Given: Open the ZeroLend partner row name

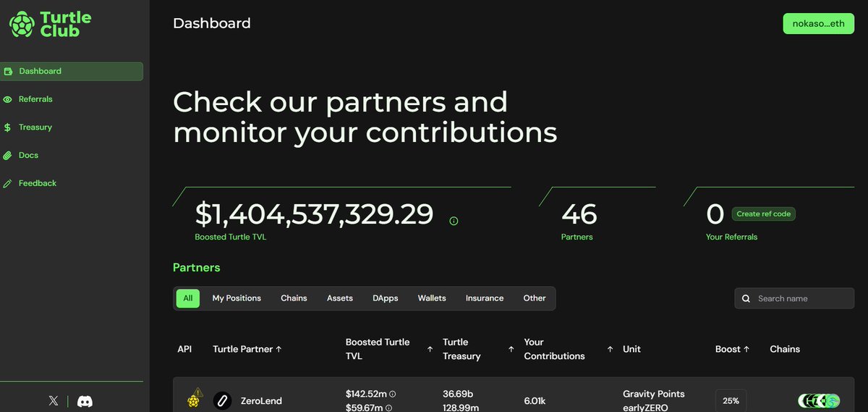Looking at the screenshot, I should (x=261, y=400).
